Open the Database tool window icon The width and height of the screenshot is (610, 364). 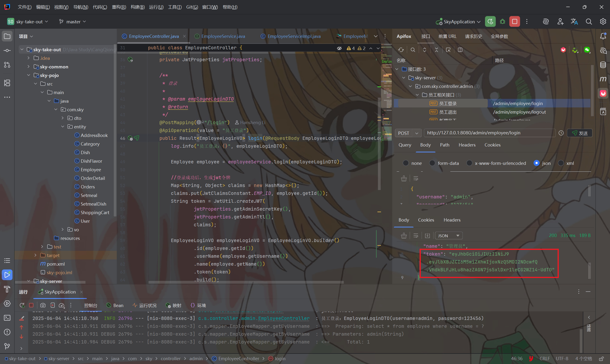tap(603, 65)
